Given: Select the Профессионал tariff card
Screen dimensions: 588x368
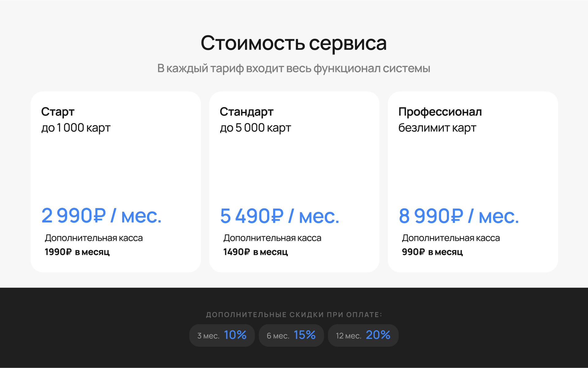Looking at the screenshot, I should [x=473, y=182].
